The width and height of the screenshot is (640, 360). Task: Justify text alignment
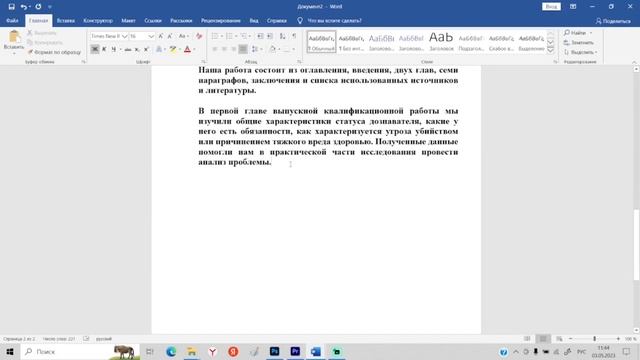(x=243, y=49)
